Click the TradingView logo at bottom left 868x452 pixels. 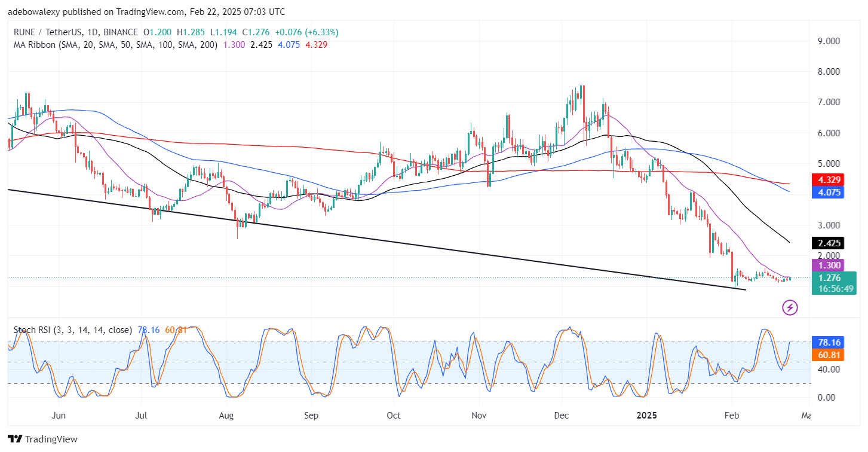click(x=42, y=439)
